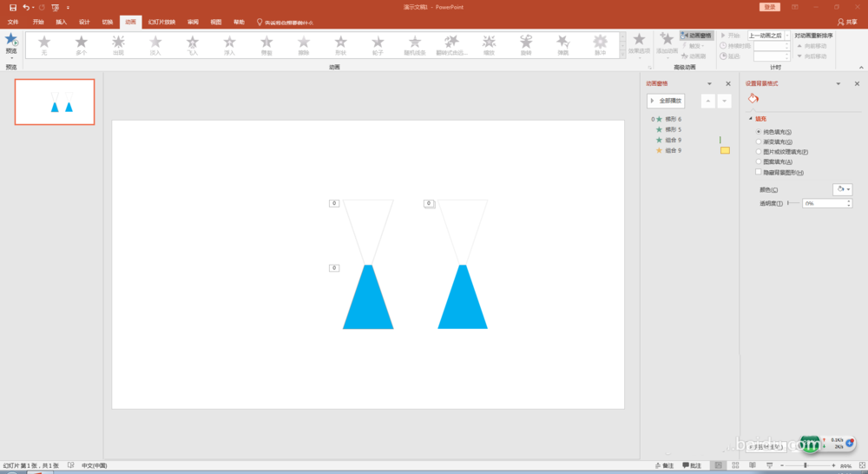Image resolution: width=868 pixels, height=474 pixels.
Task: Click the Save icon in quick access toolbar
Action: (12, 7)
